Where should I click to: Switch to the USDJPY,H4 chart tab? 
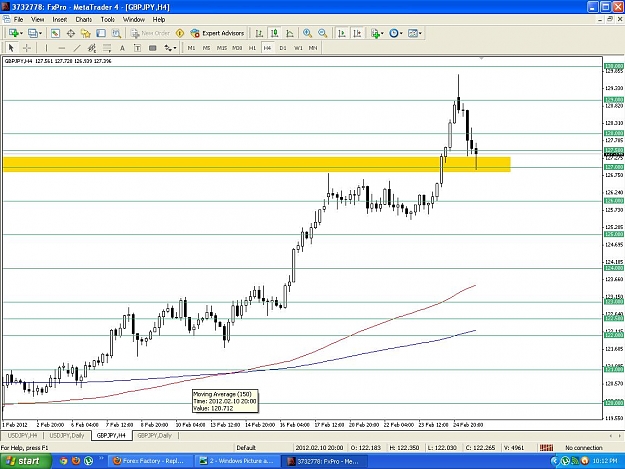point(22,436)
